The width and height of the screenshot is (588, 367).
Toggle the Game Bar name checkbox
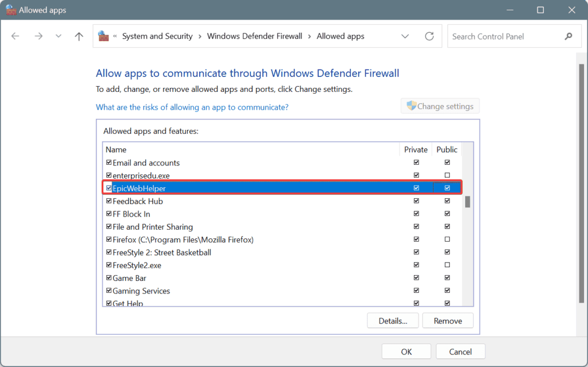point(109,278)
